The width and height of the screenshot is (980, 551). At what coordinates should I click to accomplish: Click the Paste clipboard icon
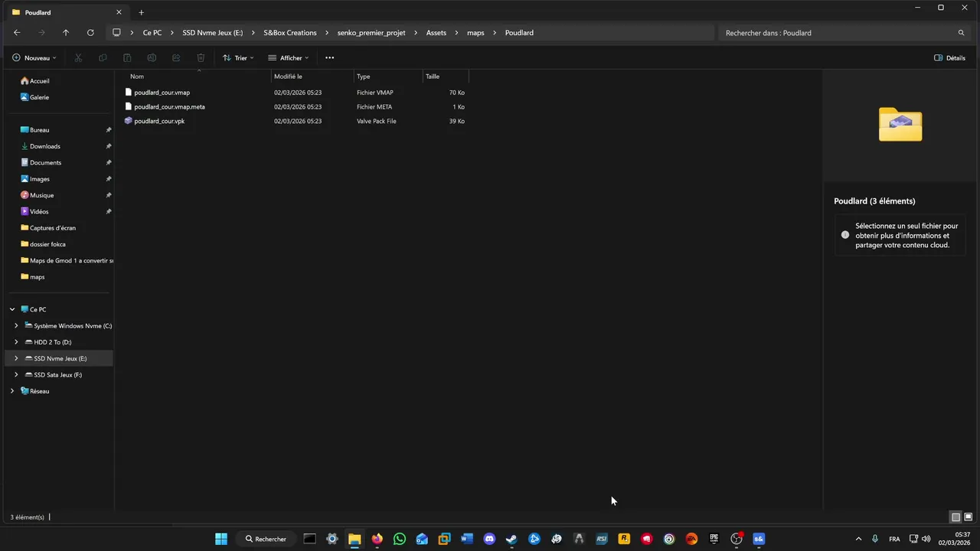(127, 57)
